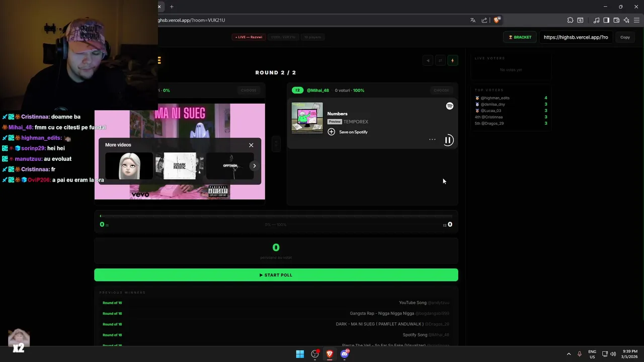The height and width of the screenshot is (362, 644).
Task: Click the address bar URL
Action: 192,20
